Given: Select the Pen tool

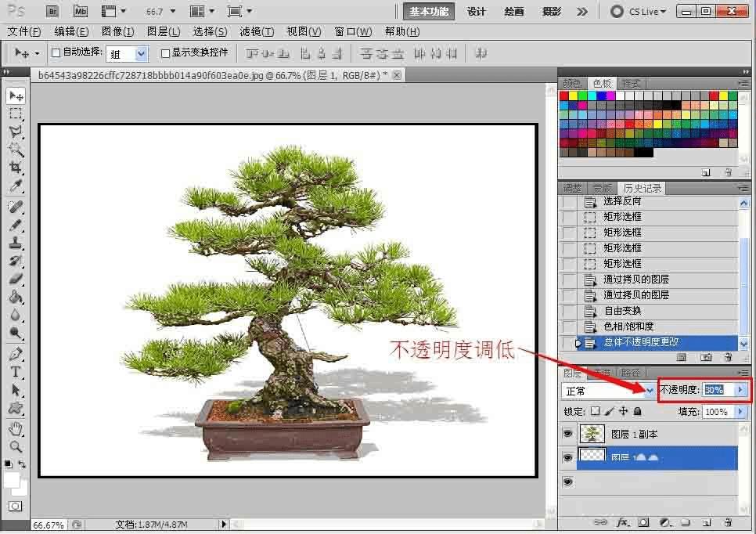Looking at the screenshot, I should point(16,354).
